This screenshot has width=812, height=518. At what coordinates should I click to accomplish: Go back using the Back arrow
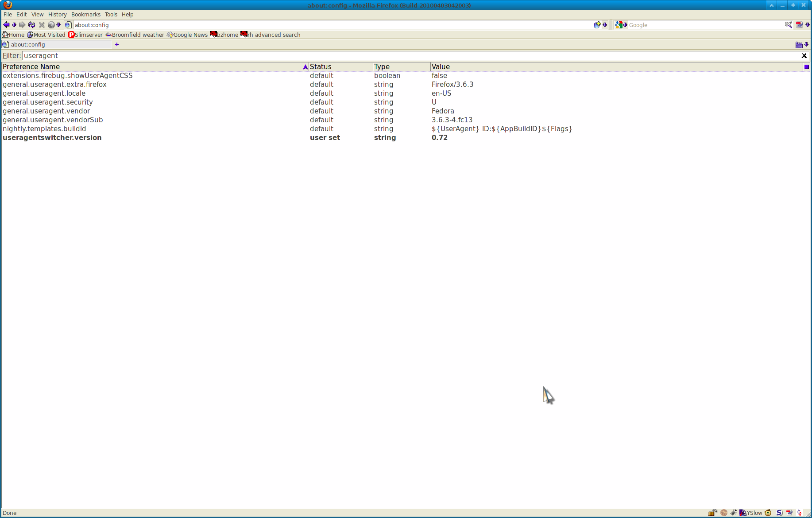coord(6,25)
